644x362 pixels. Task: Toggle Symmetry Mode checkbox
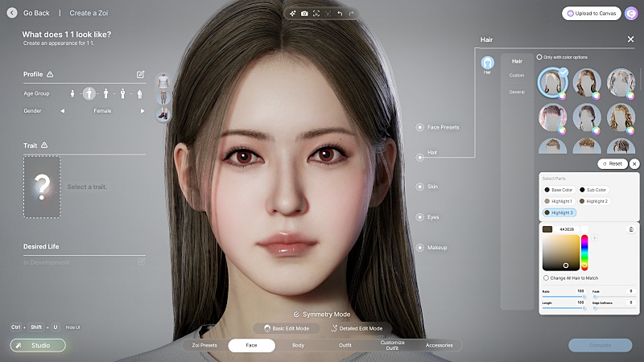pos(296,314)
